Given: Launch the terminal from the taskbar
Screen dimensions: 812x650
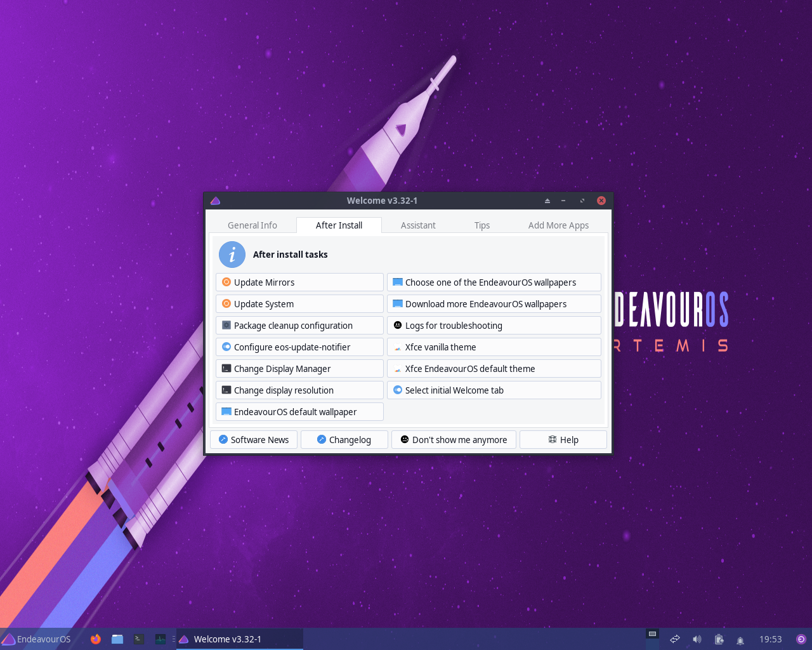Looking at the screenshot, I should click(x=139, y=639).
